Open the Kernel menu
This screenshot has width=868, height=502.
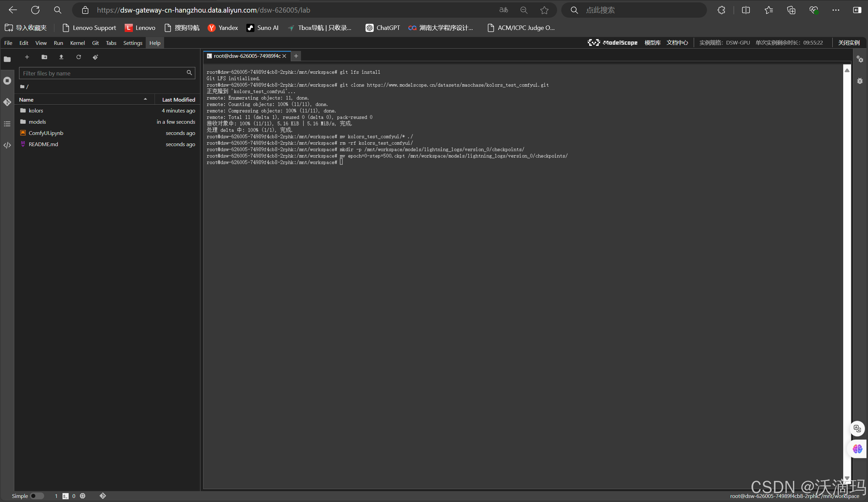tap(77, 43)
